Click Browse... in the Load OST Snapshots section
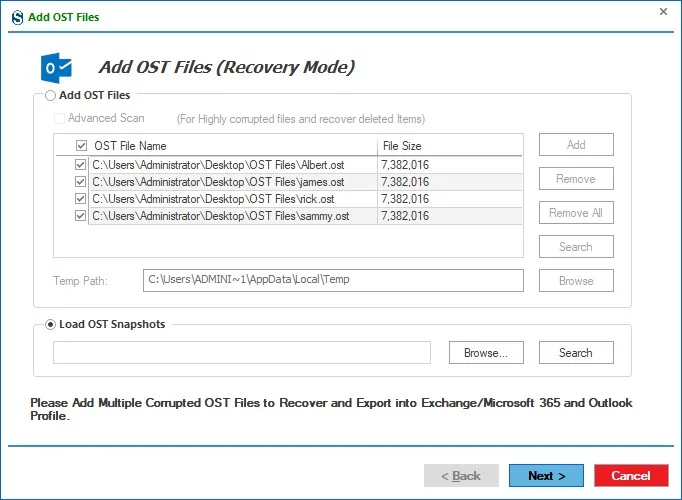The width and height of the screenshot is (682, 500). [486, 353]
